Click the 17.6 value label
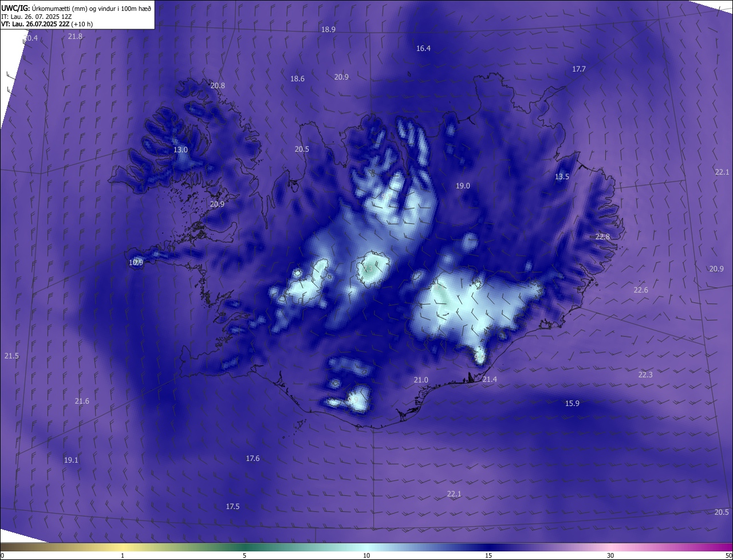This screenshot has height=560, width=733. click(253, 458)
